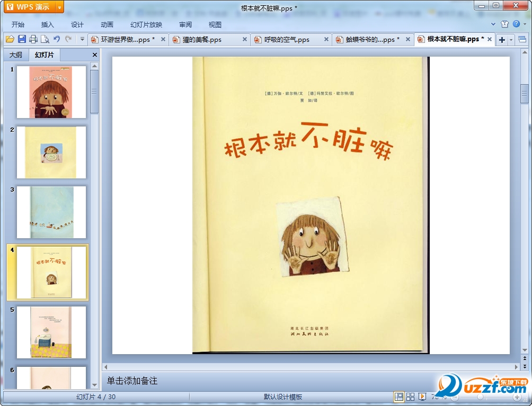The height and width of the screenshot is (406, 532).
Task: Select slide 1 thumbnail
Action: (51, 92)
